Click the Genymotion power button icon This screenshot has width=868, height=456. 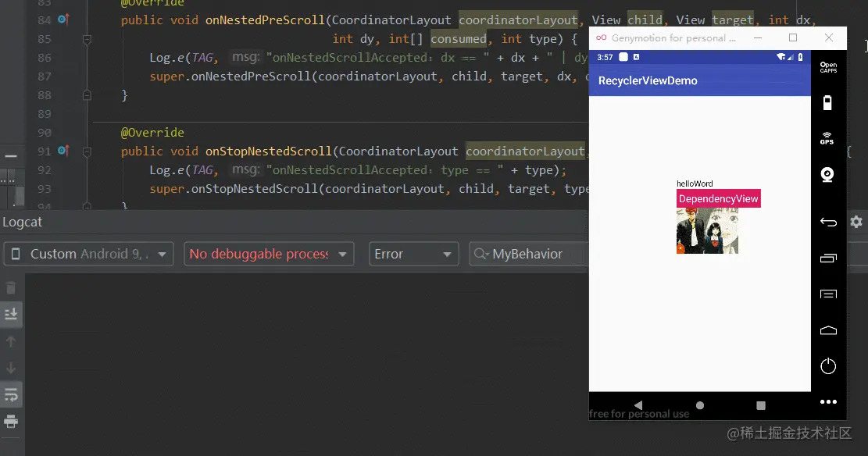828,365
